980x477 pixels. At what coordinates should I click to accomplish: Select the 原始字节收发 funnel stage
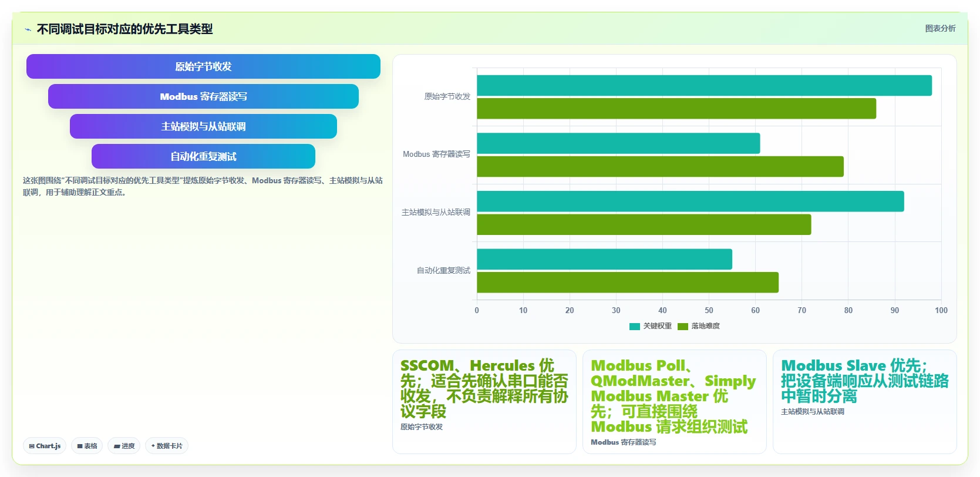pos(203,66)
